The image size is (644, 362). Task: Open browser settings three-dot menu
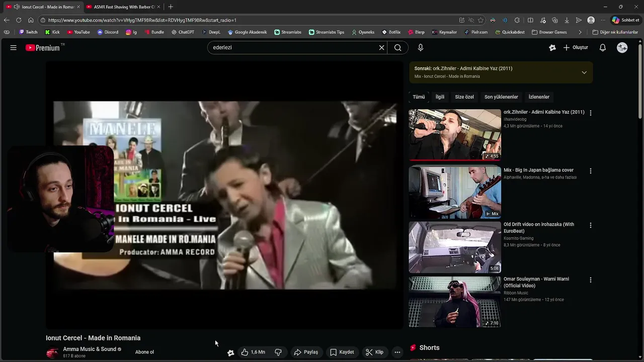click(603, 20)
